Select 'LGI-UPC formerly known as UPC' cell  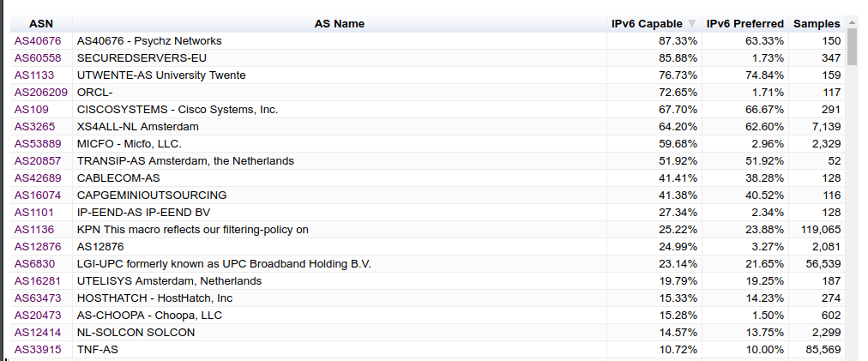[340, 264]
